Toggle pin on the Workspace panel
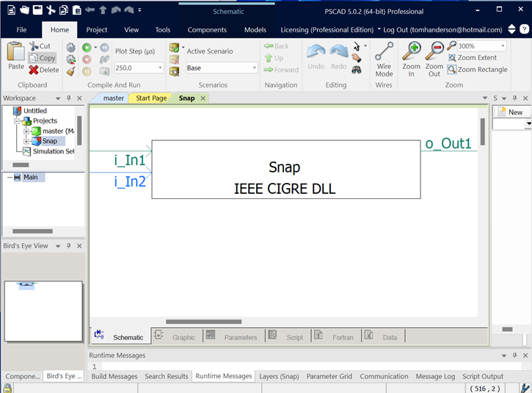 (x=68, y=98)
